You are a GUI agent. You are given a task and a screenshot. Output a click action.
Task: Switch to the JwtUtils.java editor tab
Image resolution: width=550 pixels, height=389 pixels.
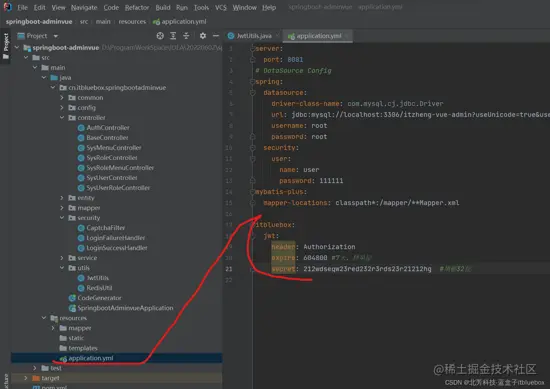(250, 36)
